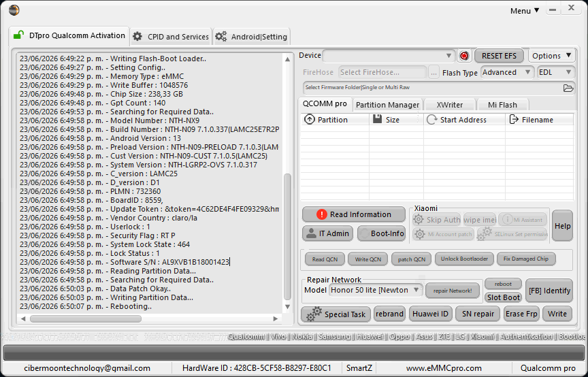The height and width of the screenshot is (377, 588).
Task: Click the Special Task gears button
Action: (x=336, y=314)
